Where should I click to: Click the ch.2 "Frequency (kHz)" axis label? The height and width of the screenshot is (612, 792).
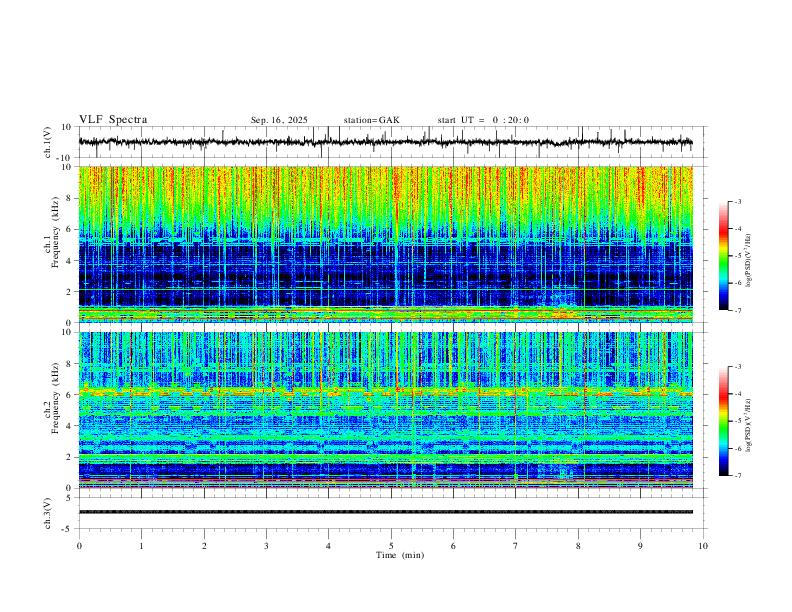pos(55,398)
